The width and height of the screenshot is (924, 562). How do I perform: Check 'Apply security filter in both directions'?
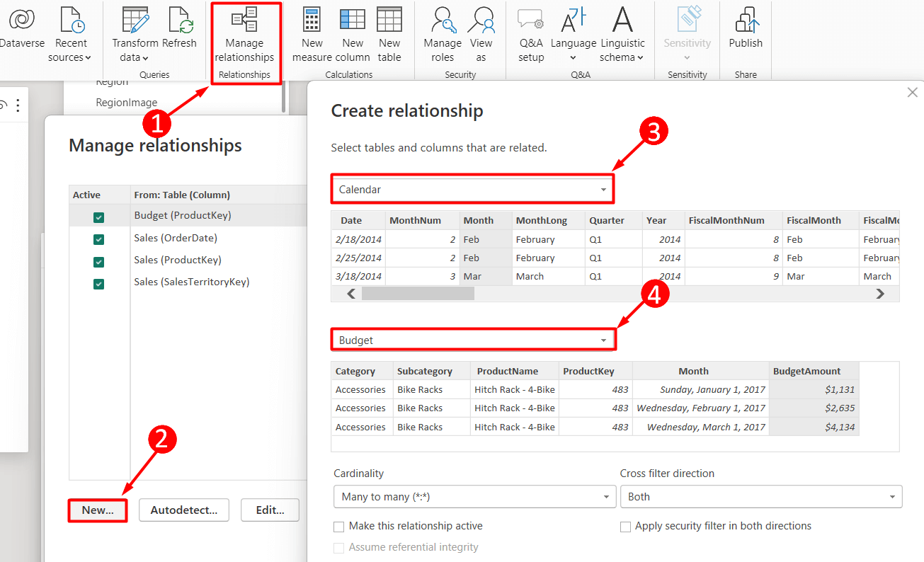coord(625,527)
